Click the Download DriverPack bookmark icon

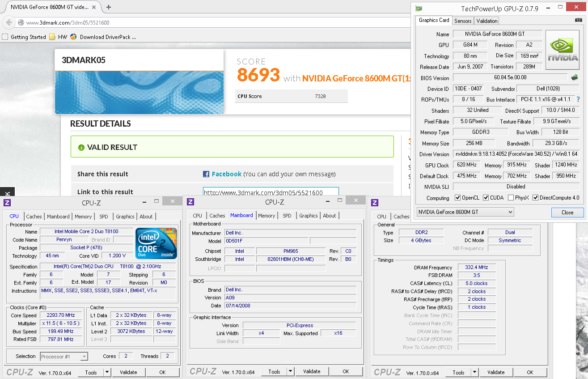(74, 37)
